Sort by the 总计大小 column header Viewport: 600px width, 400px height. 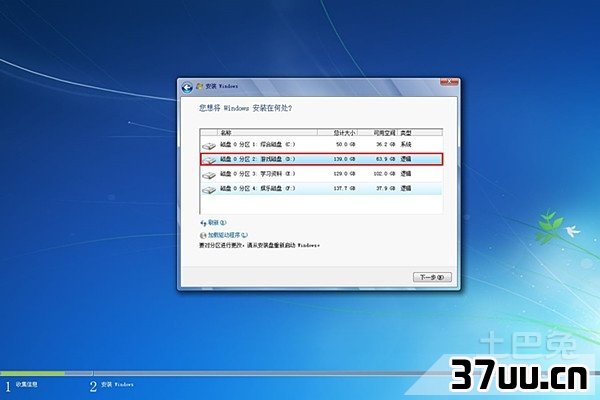click(337, 133)
